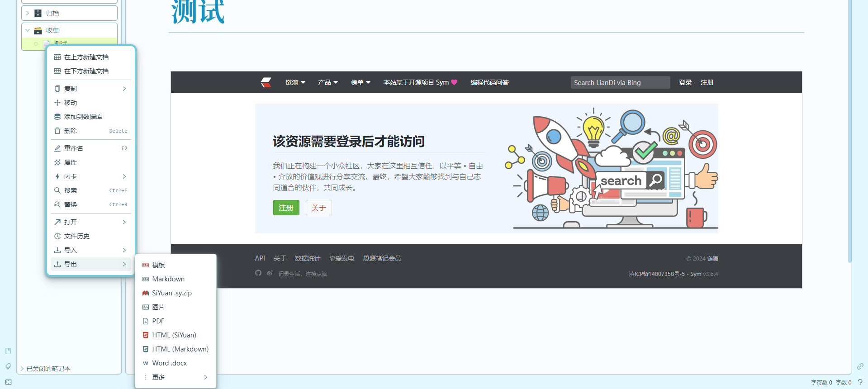Image resolution: width=868 pixels, height=389 pixels.
Task: Export the document as Markdown
Action: [176, 279]
